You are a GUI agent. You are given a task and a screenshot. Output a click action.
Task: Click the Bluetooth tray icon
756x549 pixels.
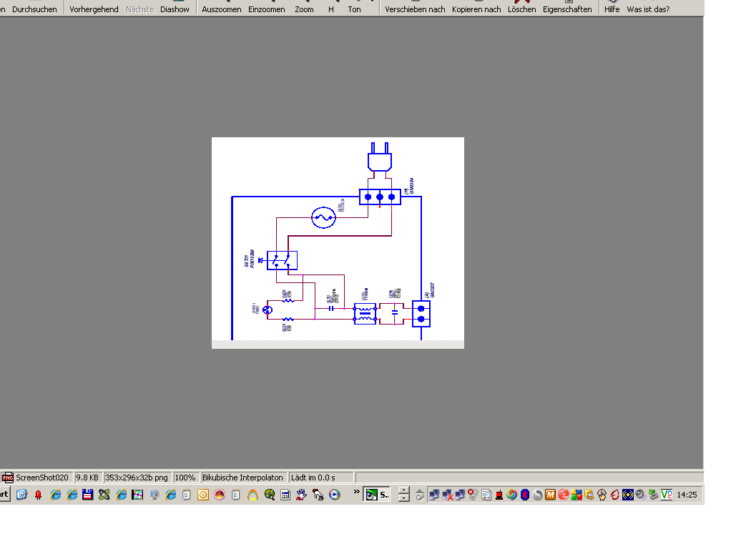(525, 495)
